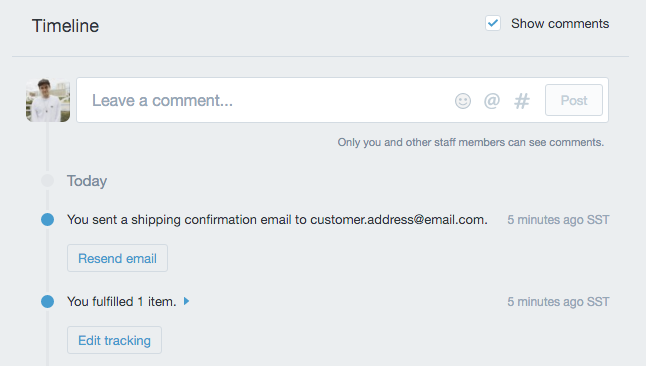
Task: Click the shipping email event timestamp
Action: (558, 220)
